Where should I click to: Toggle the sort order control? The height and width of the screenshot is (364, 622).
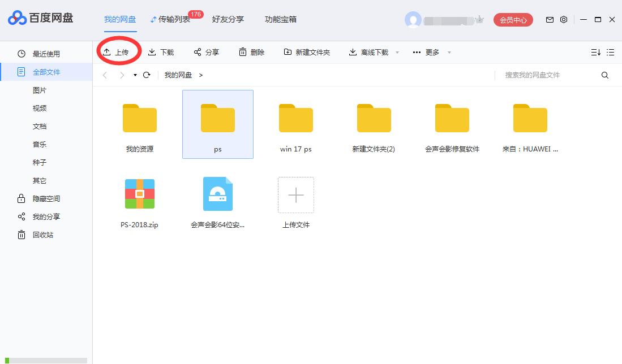(x=595, y=51)
